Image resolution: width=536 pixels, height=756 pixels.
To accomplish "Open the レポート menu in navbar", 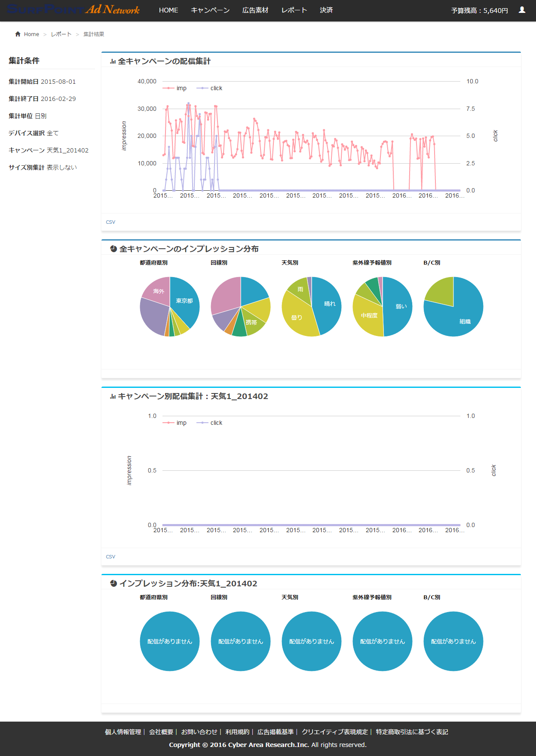I will [294, 10].
